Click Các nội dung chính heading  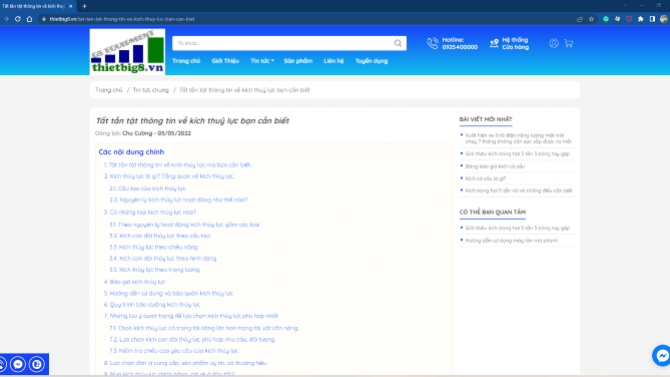(131, 152)
